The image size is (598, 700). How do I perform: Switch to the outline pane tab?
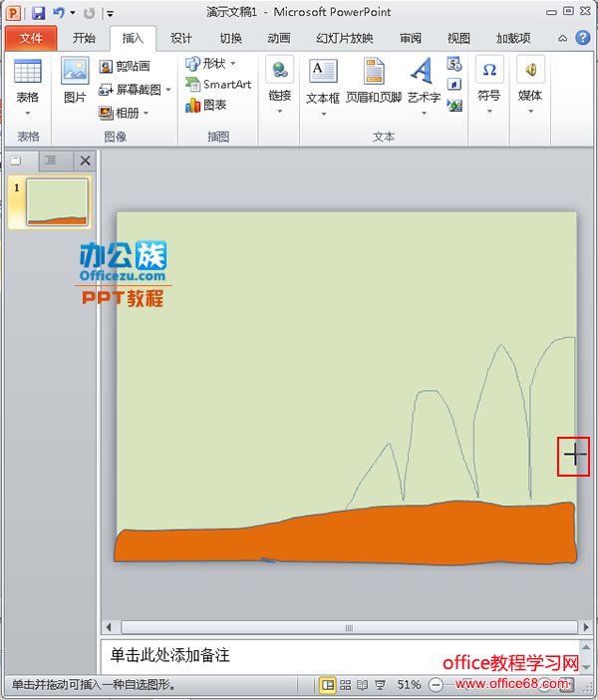click(51, 161)
